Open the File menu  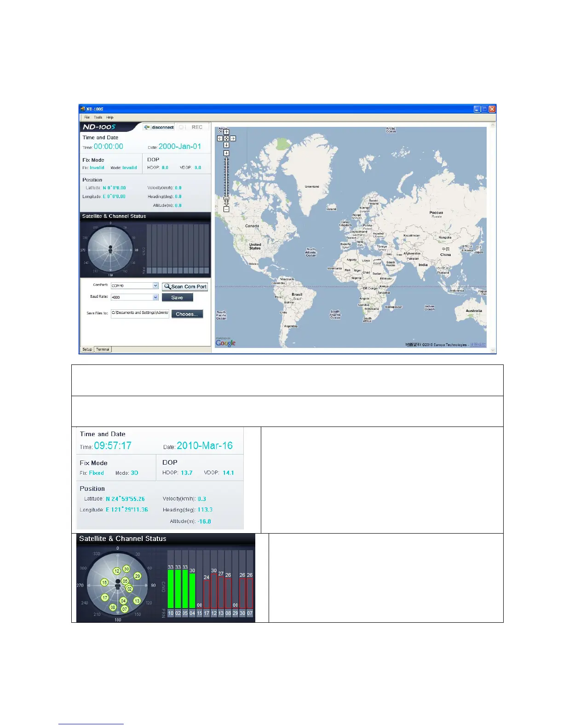86,117
